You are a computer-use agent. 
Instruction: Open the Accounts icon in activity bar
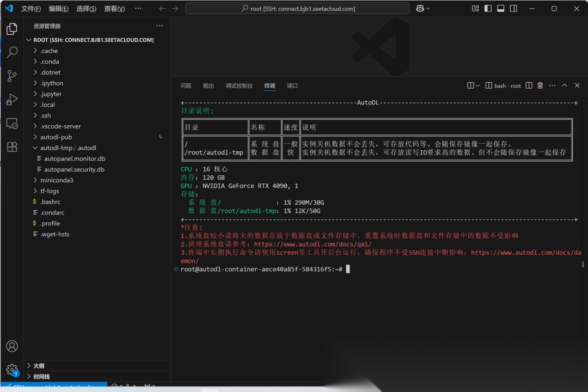point(12,346)
